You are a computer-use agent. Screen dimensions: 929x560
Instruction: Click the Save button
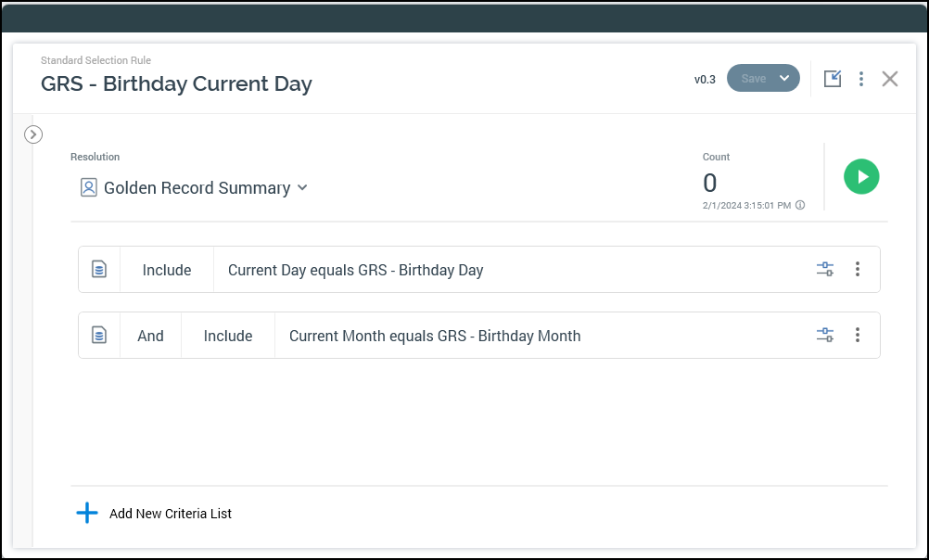point(753,79)
